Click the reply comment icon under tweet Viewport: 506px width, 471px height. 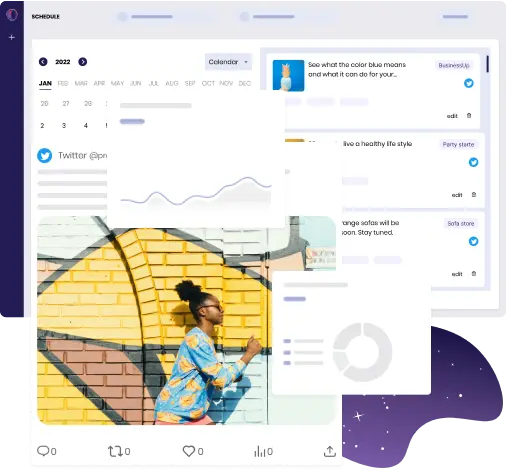(43, 451)
